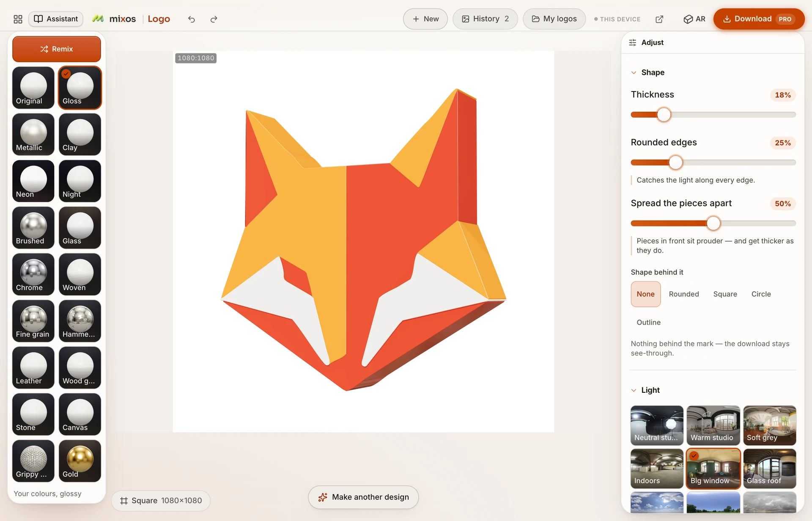Click the THIS DEVICE status indicator
This screenshot has height=521, width=812.
click(617, 19)
